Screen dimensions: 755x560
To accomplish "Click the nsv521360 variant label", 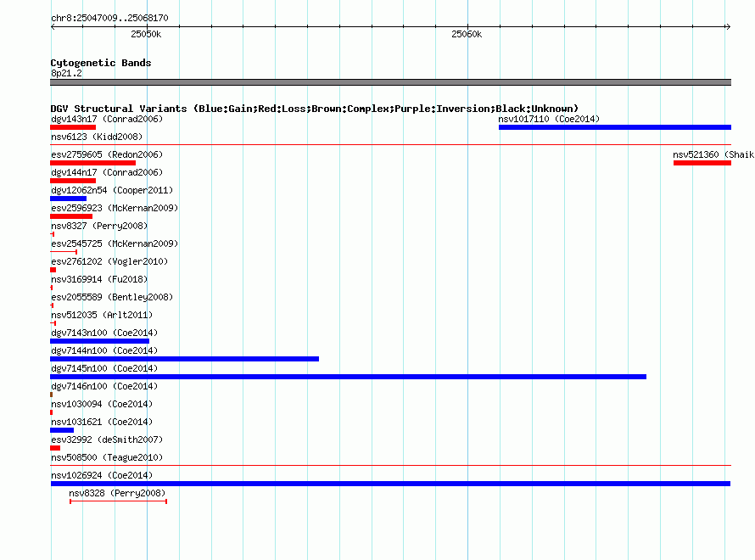I will coord(713,154).
